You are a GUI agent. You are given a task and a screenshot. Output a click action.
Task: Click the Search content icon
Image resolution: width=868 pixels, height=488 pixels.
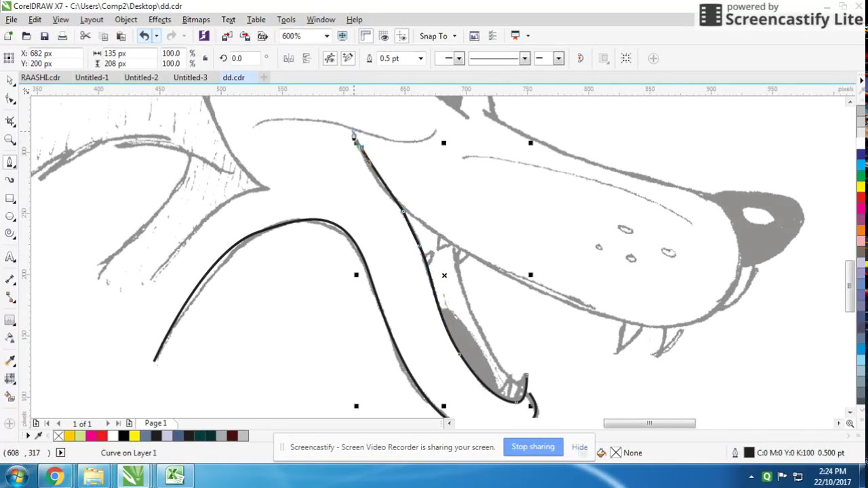[x=204, y=36]
